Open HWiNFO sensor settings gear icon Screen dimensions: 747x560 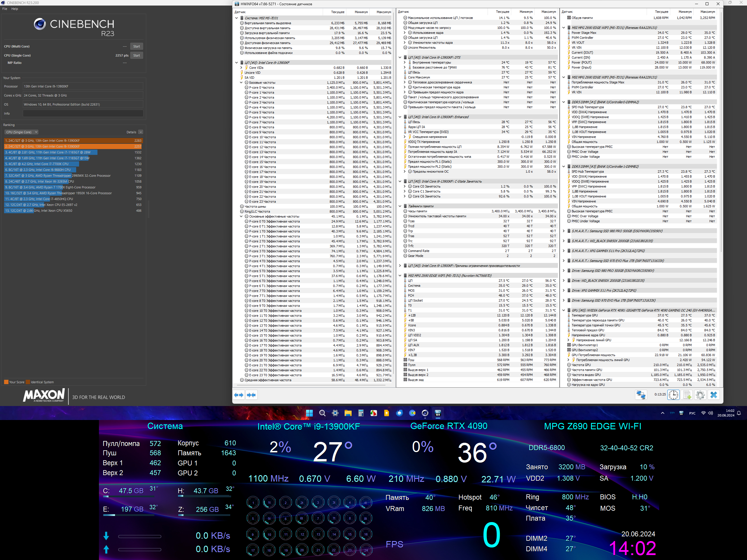click(700, 395)
